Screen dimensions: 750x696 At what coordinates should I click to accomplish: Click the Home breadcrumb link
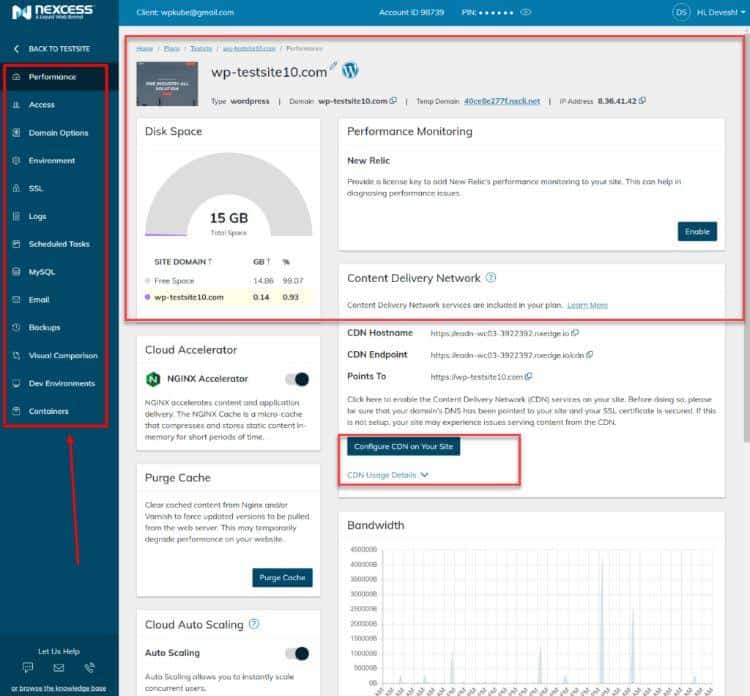point(144,49)
